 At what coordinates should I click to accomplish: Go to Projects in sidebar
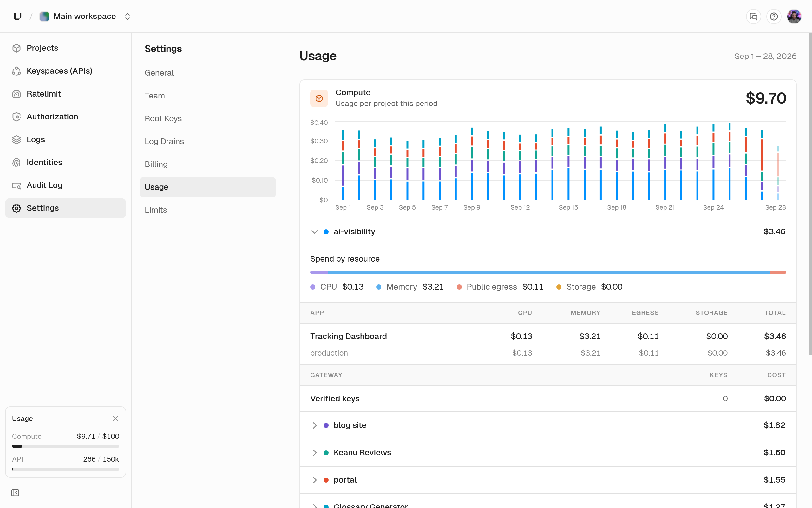[65, 48]
